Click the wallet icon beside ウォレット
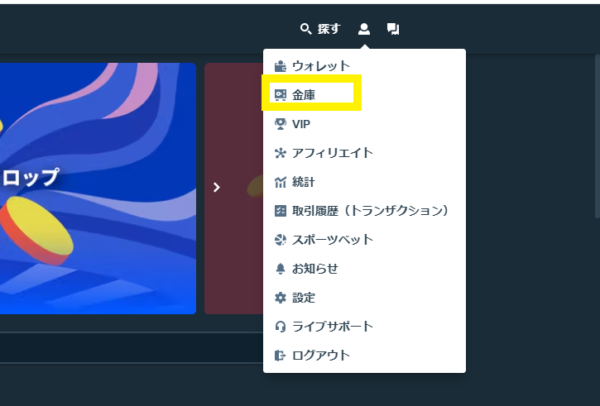Image resolution: width=600 pixels, height=406 pixels. (x=281, y=66)
